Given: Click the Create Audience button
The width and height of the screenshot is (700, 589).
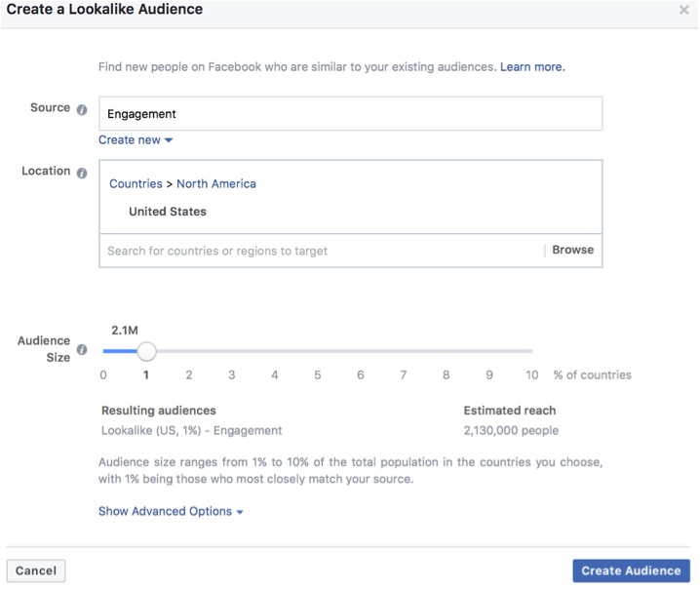Looking at the screenshot, I should (x=631, y=571).
